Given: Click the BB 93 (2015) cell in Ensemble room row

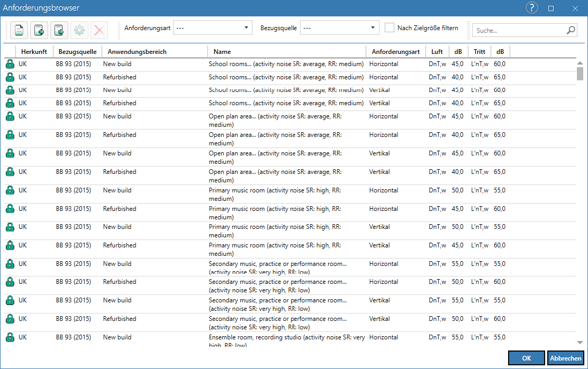Looking at the screenshot, I should [x=74, y=337].
